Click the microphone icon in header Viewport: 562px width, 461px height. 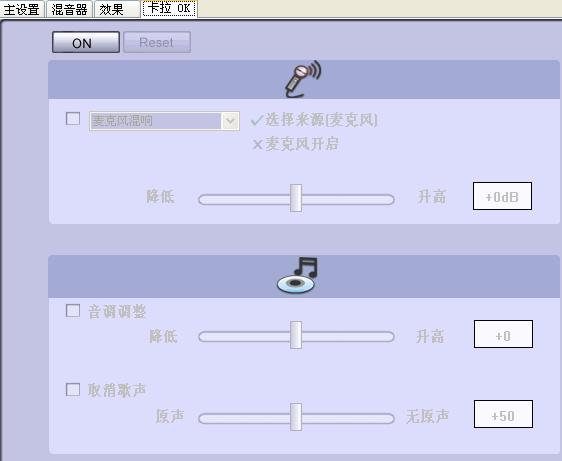coord(303,79)
